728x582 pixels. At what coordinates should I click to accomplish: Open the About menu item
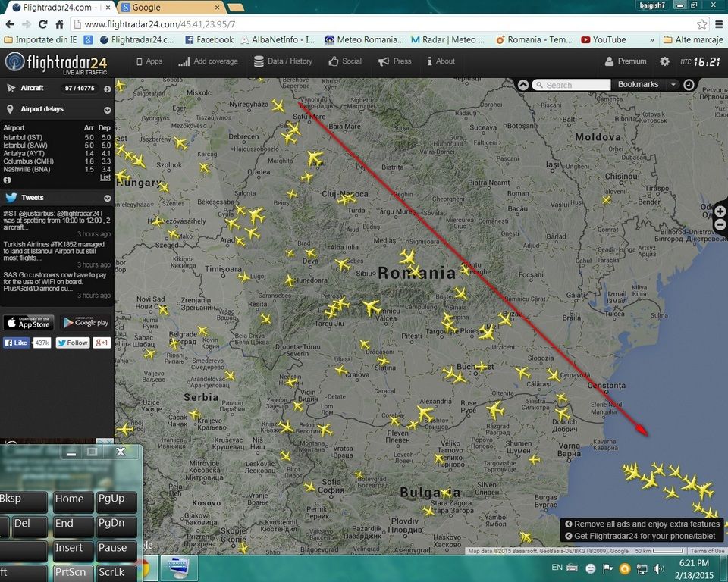click(441, 61)
